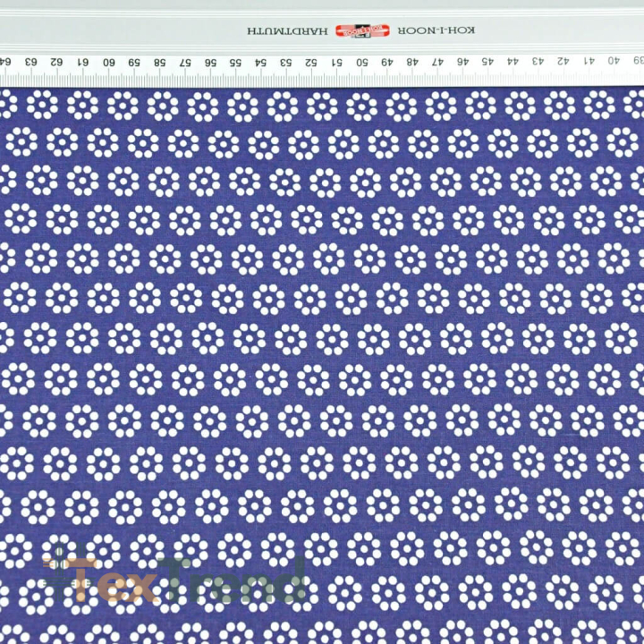Click the KOH-I-NOOR brand text on ruler
This screenshot has width=644, height=644.
436,30
